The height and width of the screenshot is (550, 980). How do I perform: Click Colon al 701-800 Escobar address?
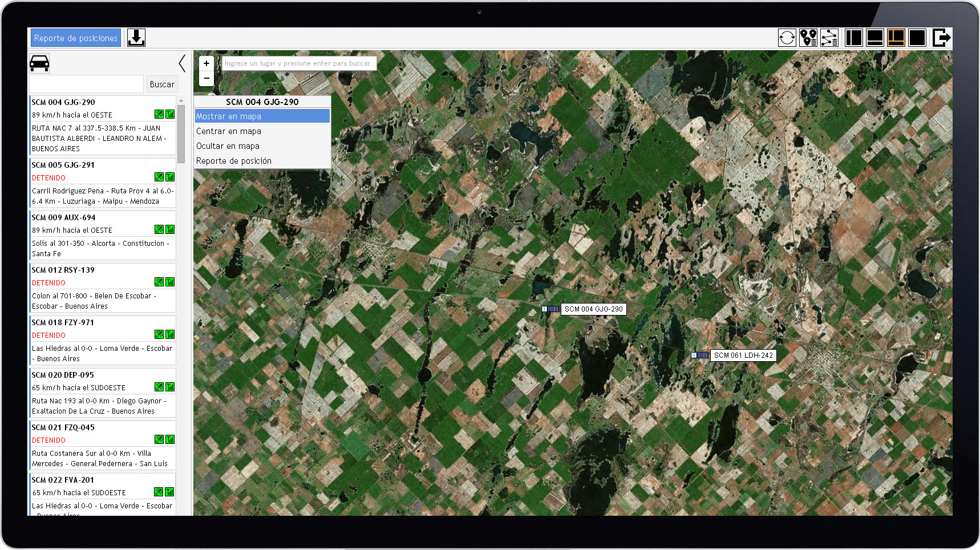coord(94,301)
